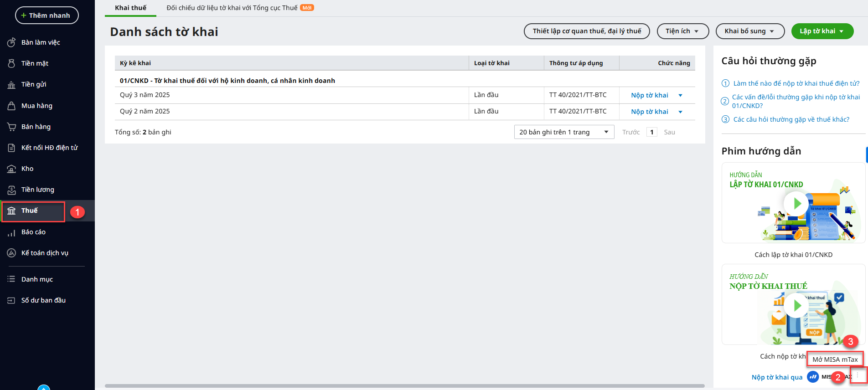Select the Bán hàng cart icon
The height and width of the screenshot is (390, 868).
click(x=11, y=127)
